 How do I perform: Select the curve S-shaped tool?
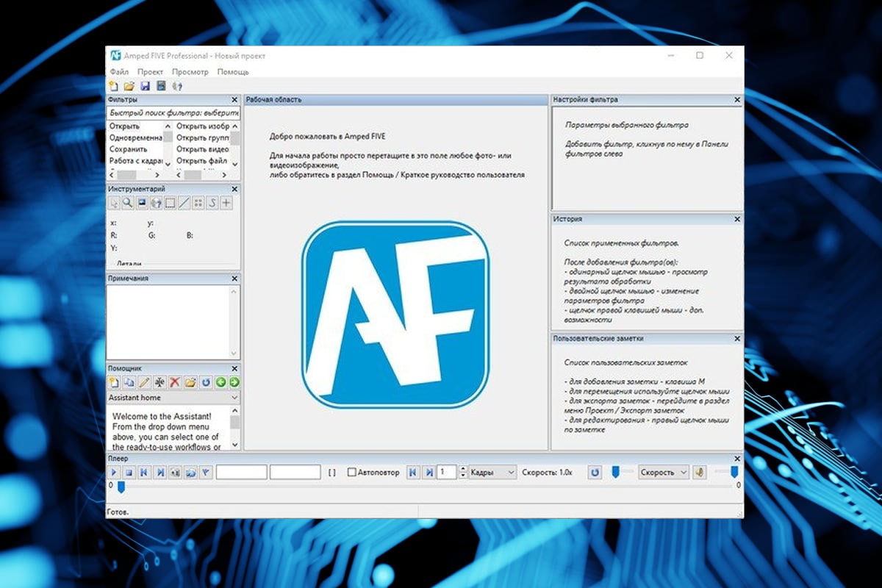pyautogui.click(x=212, y=202)
